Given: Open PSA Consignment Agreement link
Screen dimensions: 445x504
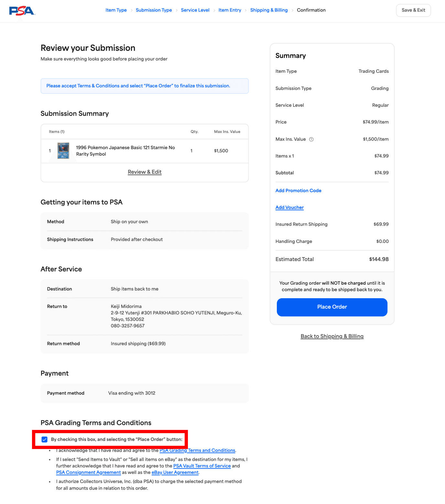Looking at the screenshot, I should tap(89, 472).
